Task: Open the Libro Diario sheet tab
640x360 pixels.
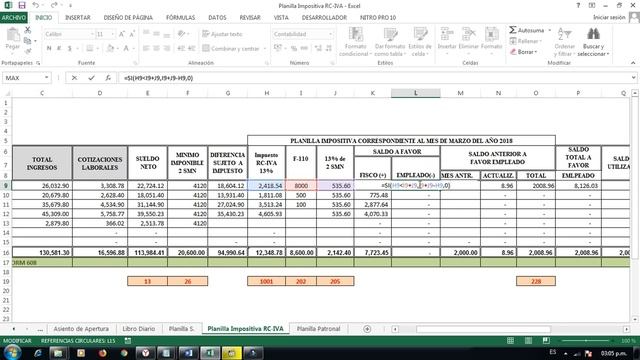Action: (138, 329)
